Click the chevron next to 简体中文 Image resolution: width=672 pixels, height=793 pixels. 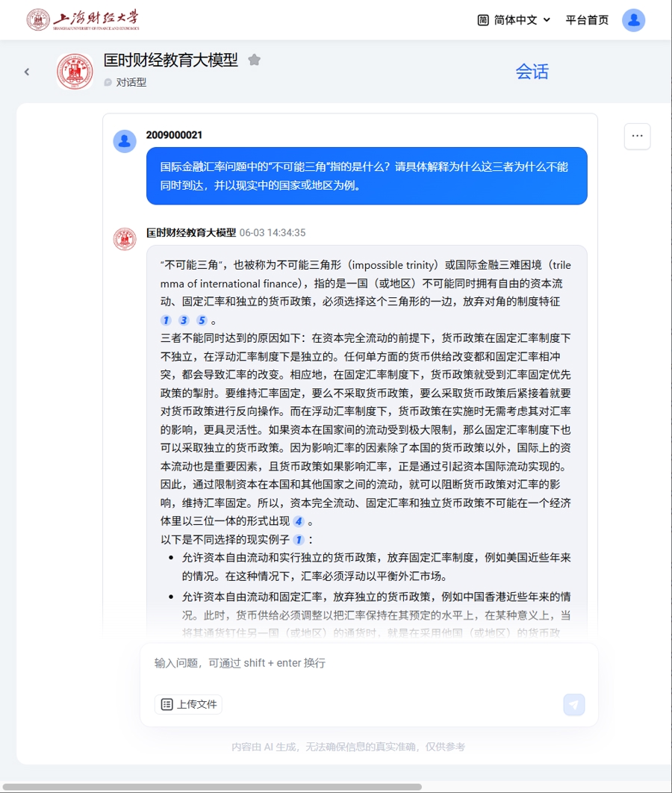[547, 19]
